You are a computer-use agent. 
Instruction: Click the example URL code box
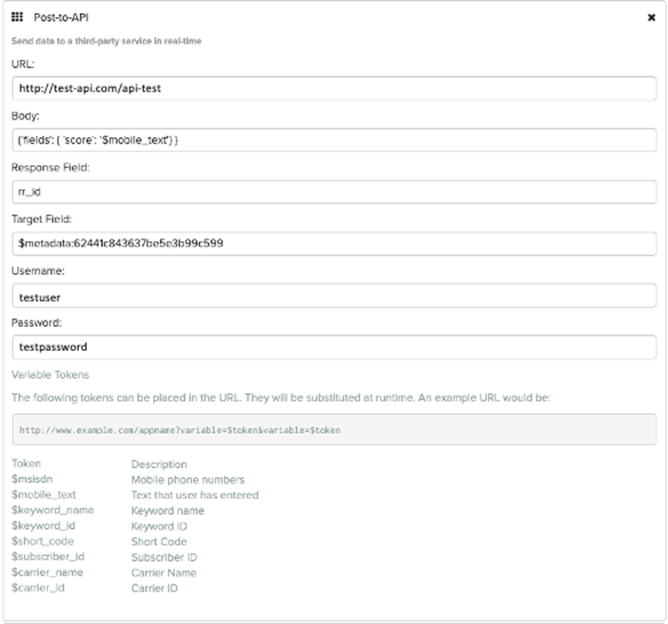(333, 430)
